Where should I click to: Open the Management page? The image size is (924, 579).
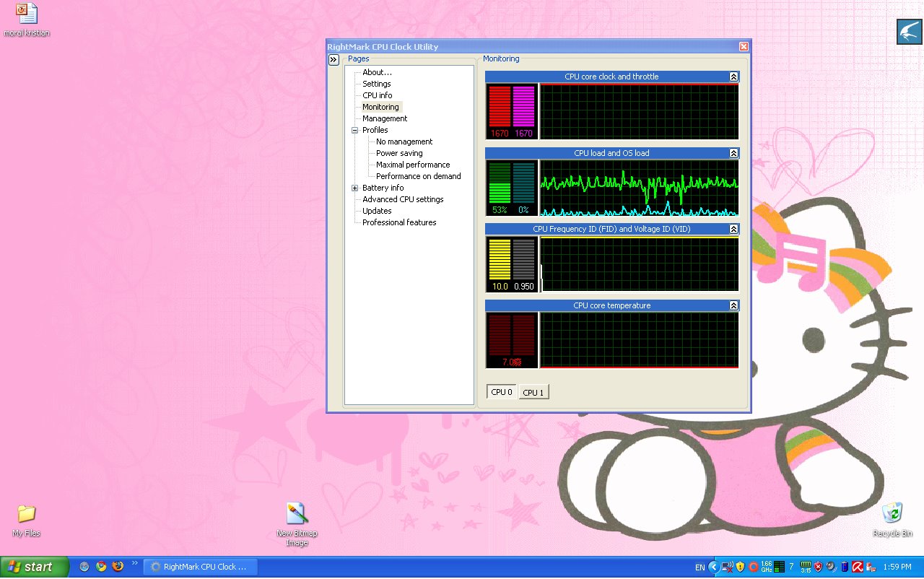385,118
